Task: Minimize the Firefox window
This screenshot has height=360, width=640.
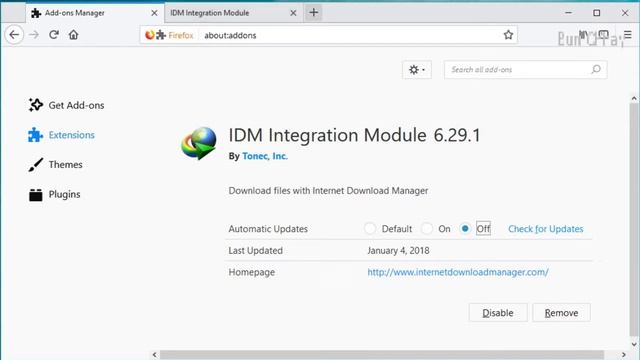Action: [568, 13]
